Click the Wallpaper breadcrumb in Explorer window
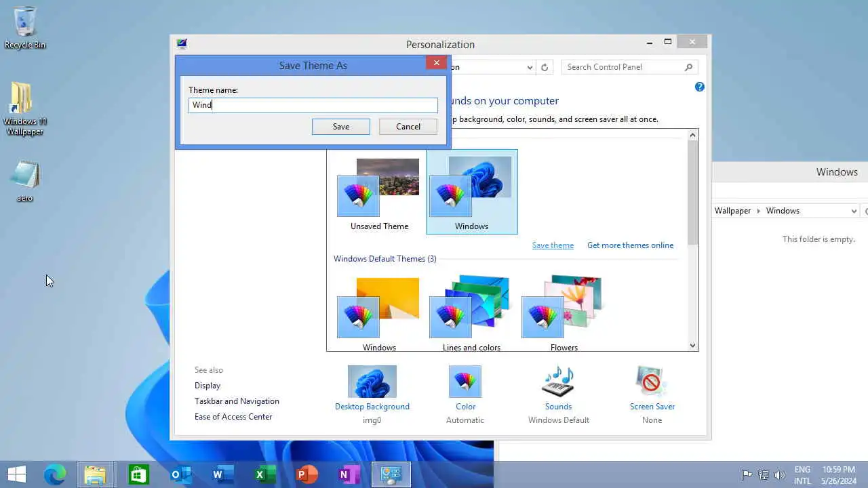 click(x=732, y=211)
